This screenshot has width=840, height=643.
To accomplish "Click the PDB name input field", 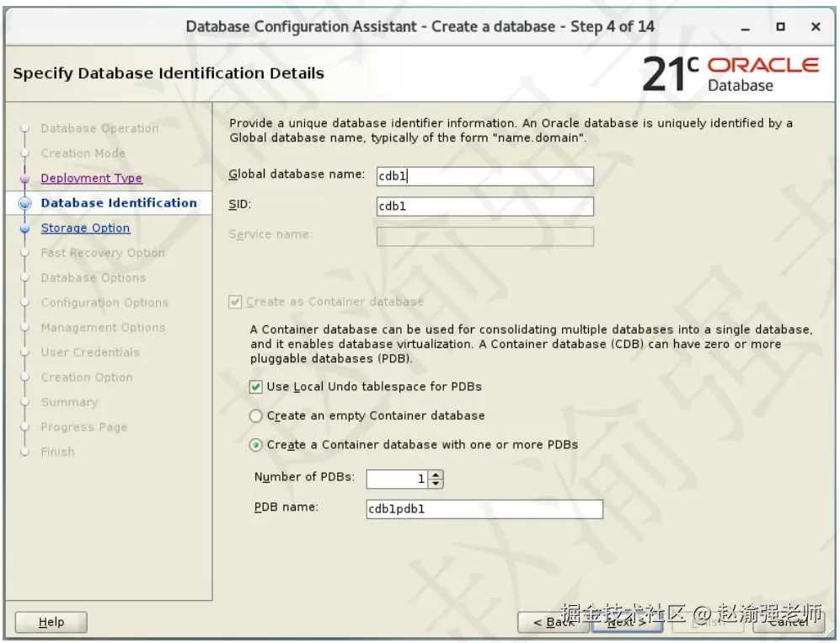I will tap(484, 508).
